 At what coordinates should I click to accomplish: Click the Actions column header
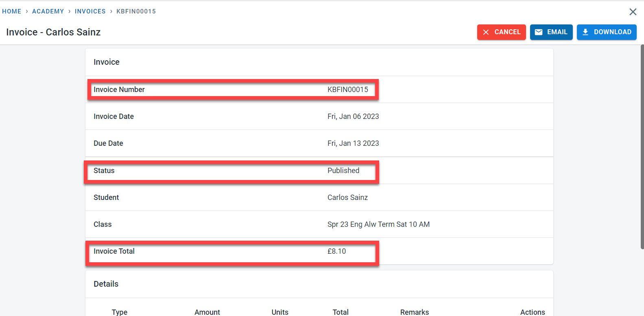[532, 312]
